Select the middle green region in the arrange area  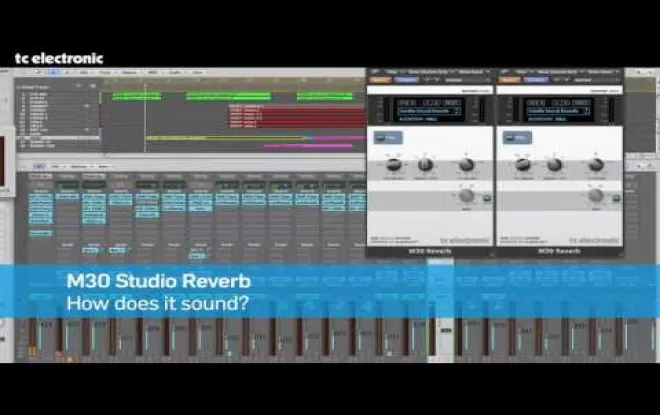pyautogui.click(x=229, y=96)
